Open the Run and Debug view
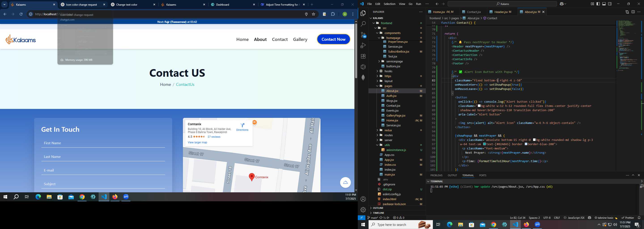The image size is (644, 229). pos(363,45)
